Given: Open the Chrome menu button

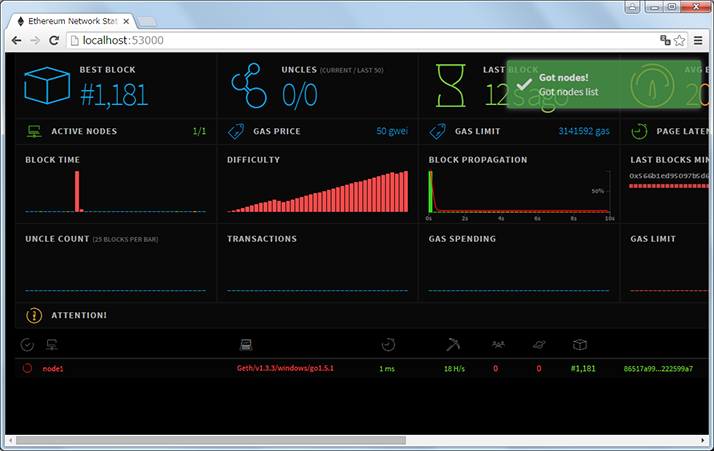Looking at the screenshot, I should pos(697,40).
